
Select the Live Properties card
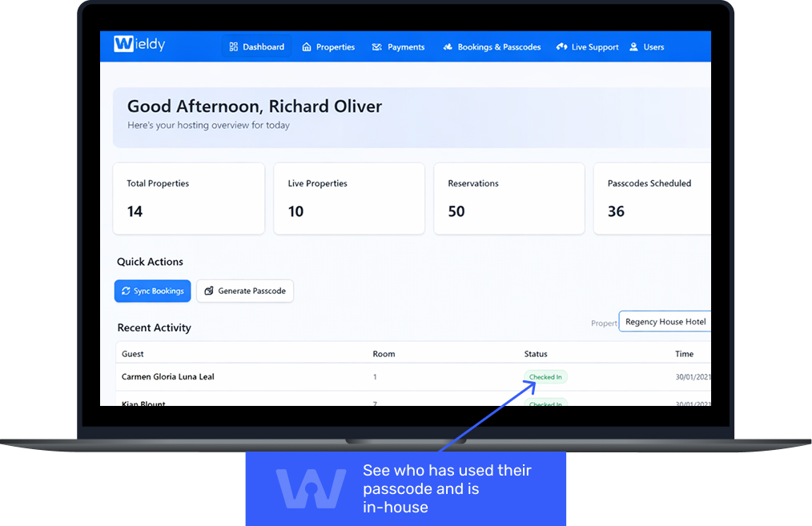click(348, 199)
